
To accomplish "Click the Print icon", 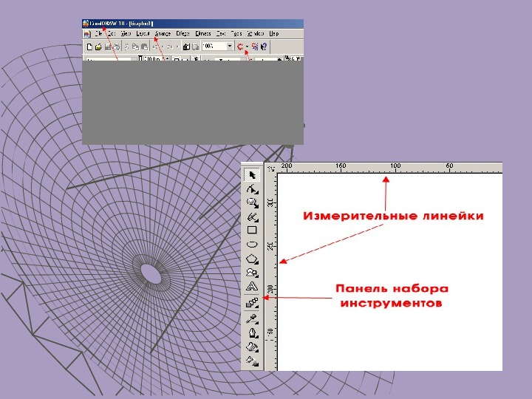I will [116, 47].
